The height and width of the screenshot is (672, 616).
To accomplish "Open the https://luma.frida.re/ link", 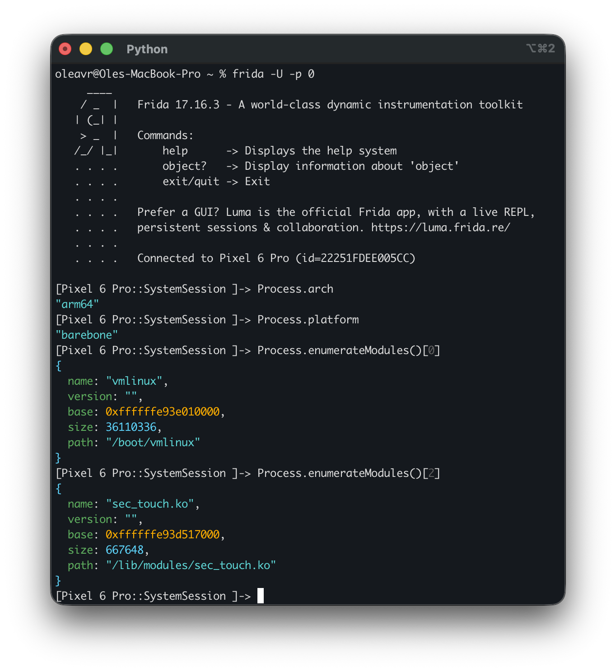I will pyautogui.click(x=441, y=228).
